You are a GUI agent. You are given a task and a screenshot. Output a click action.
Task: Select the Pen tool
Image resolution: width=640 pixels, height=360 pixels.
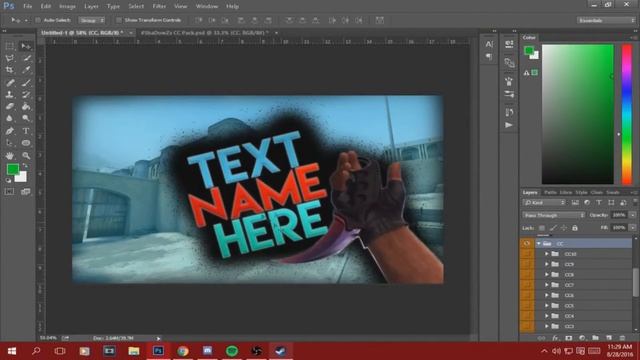click(10, 131)
